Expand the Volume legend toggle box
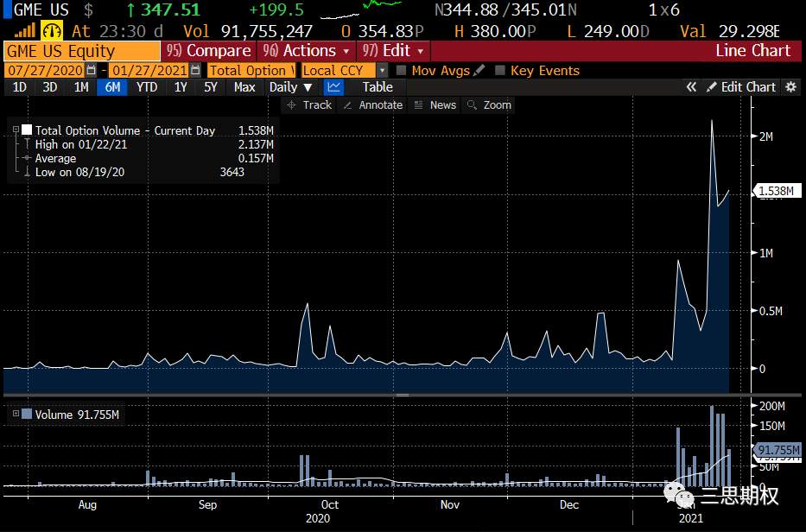 (16, 414)
